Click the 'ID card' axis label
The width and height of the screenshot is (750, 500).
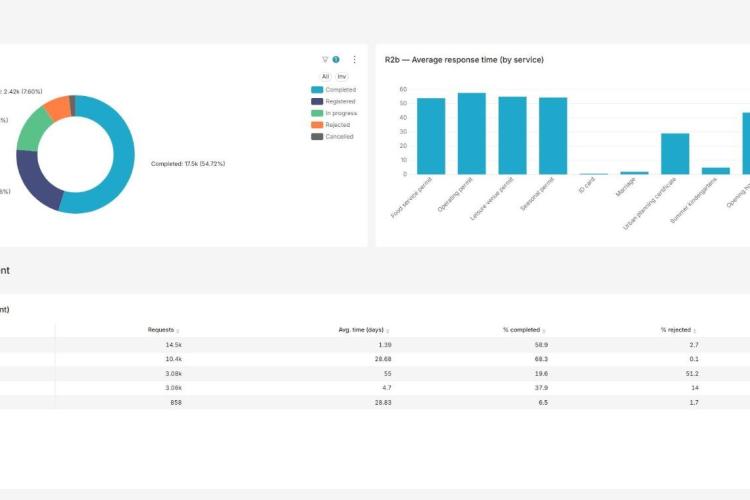coord(587,185)
